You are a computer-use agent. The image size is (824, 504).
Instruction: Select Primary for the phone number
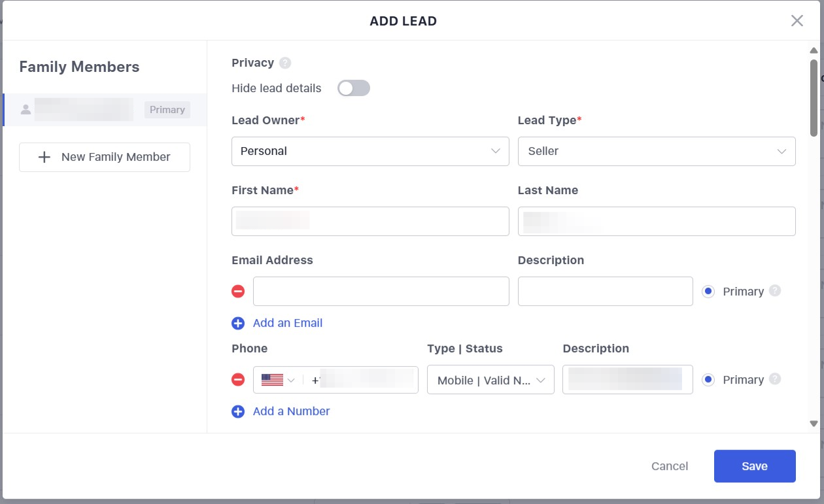708,379
